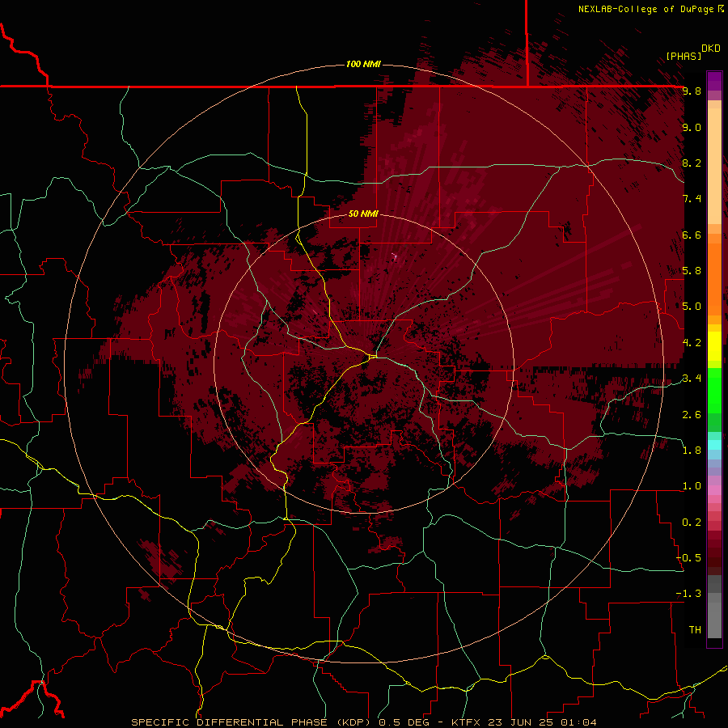Screen dimensions: 728x728
Task: Click the SPECIFIC DIFFERENTIAL PHASE (KDP) title text
Action: pos(252,722)
